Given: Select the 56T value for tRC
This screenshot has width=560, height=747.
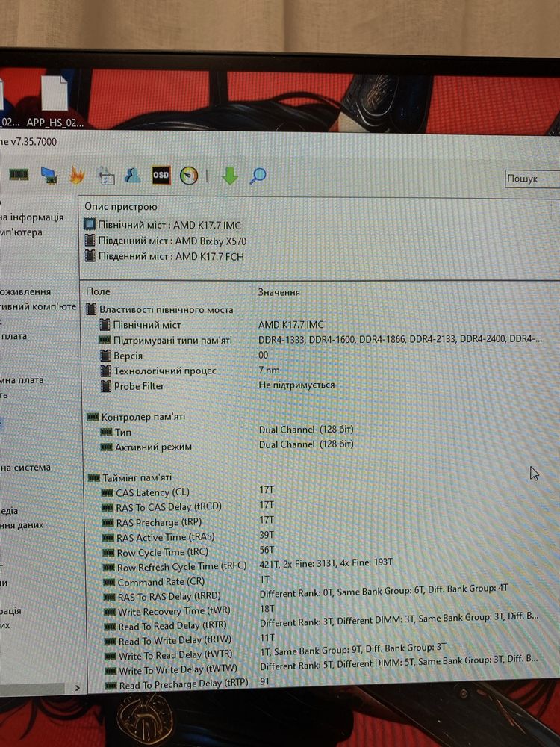Looking at the screenshot, I should coord(267,550).
